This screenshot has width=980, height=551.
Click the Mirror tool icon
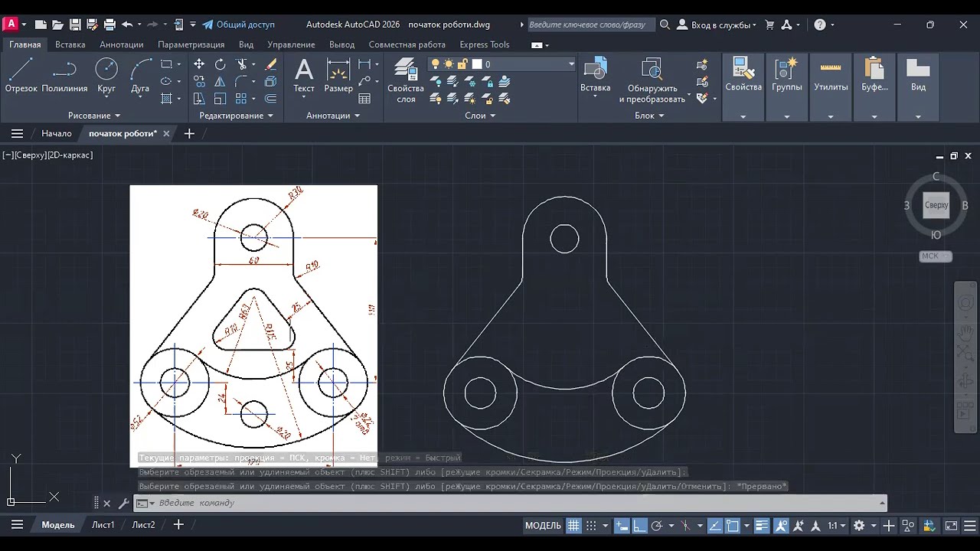coord(220,81)
